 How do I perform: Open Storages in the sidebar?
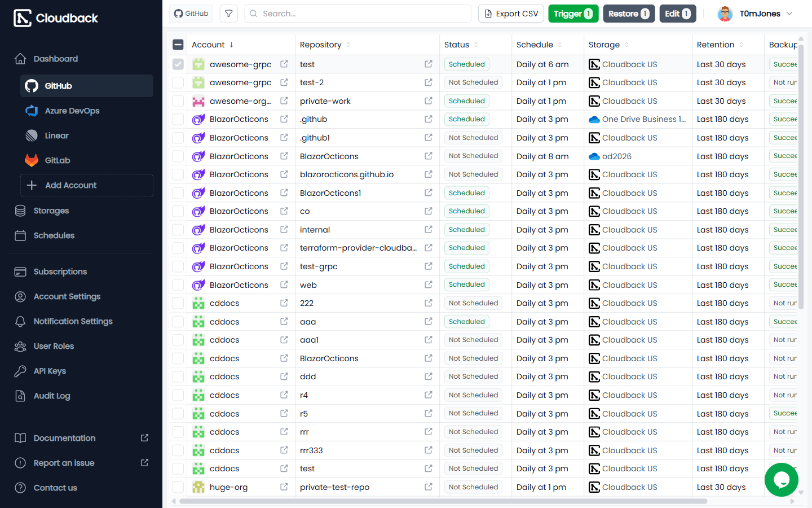[x=81, y=211]
